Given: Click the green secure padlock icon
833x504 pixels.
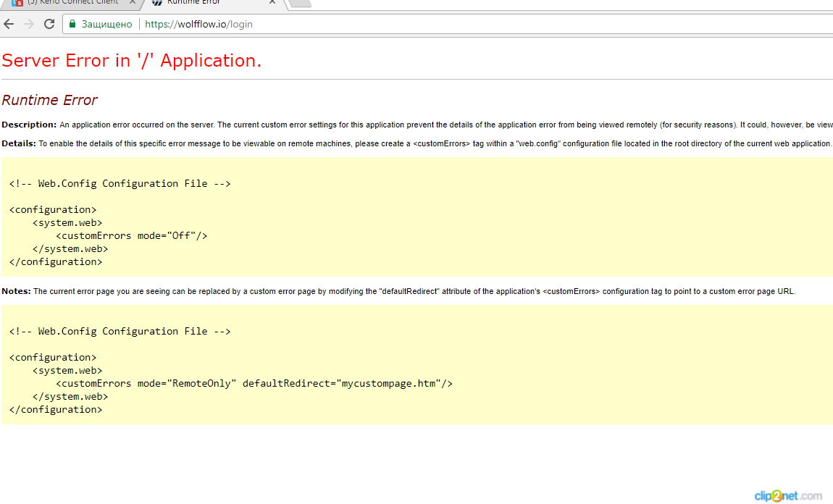Looking at the screenshot, I should (x=72, y=24).
